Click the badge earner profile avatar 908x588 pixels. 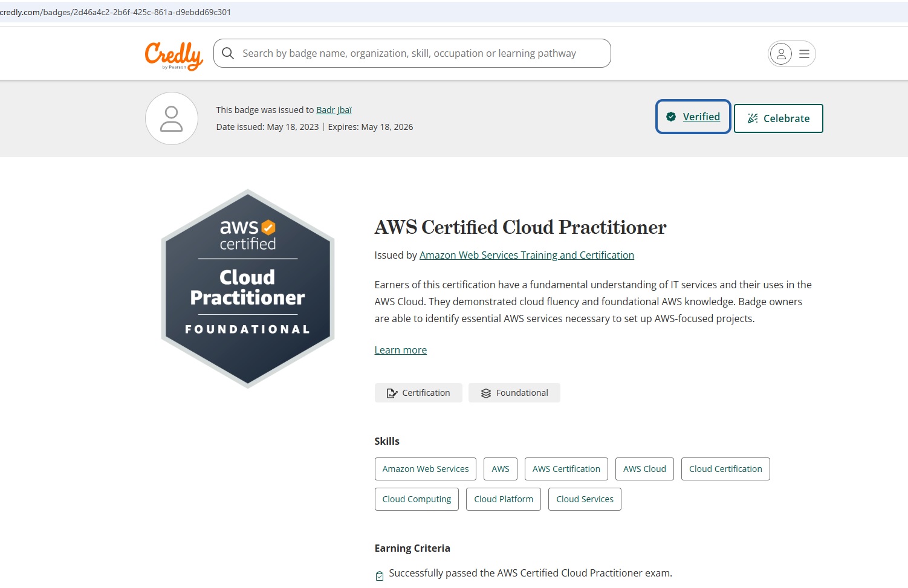pos(172,118)
